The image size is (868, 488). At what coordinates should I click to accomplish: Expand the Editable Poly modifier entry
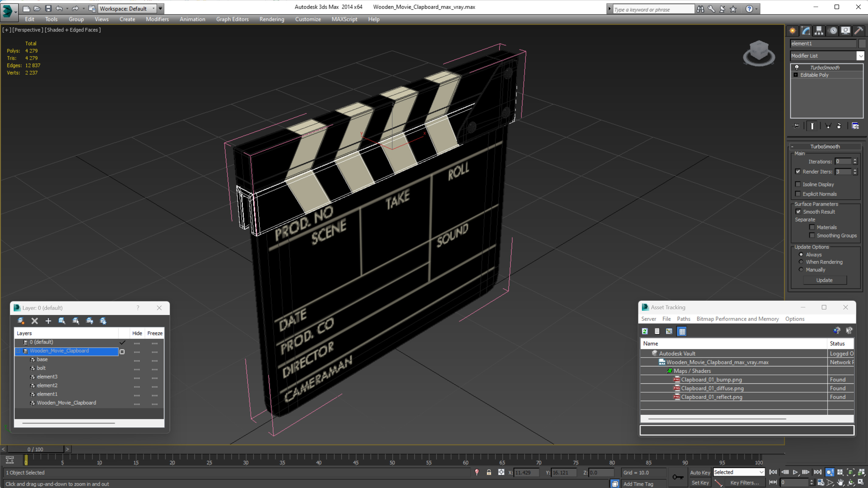click(x=796, y=75)
